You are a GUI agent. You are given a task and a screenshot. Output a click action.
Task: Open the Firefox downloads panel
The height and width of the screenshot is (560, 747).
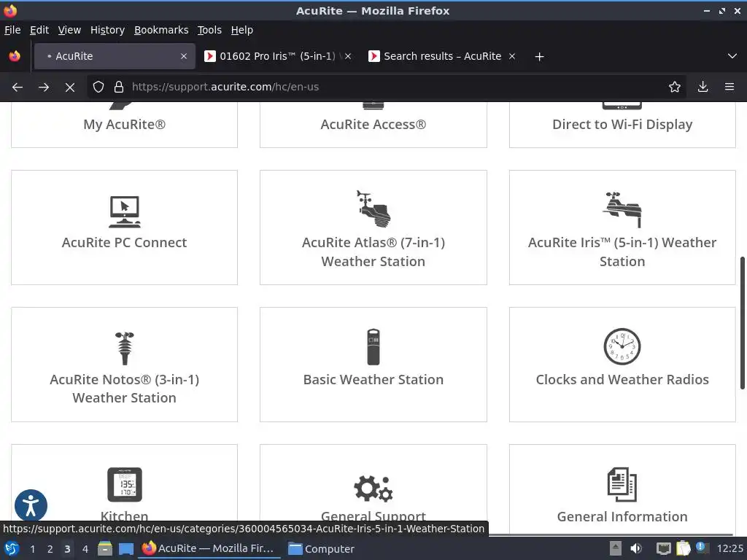(703, 87)
